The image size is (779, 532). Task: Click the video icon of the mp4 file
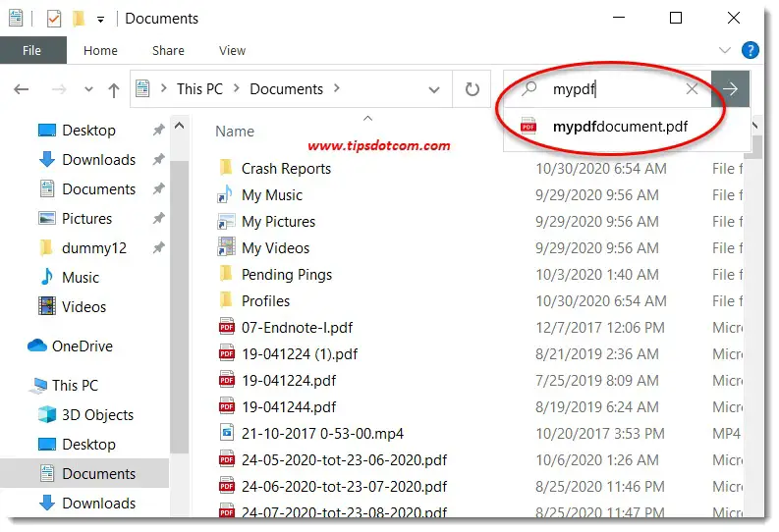point(227,433)
